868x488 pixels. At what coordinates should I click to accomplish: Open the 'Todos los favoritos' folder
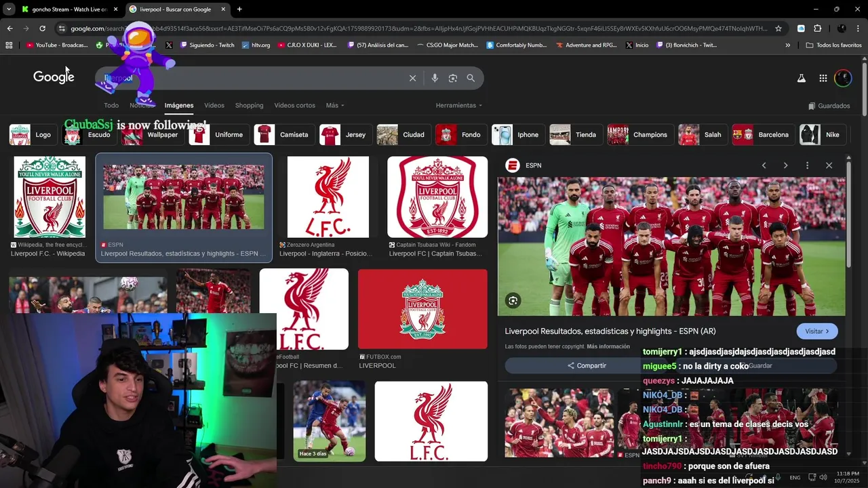(833, 45)
